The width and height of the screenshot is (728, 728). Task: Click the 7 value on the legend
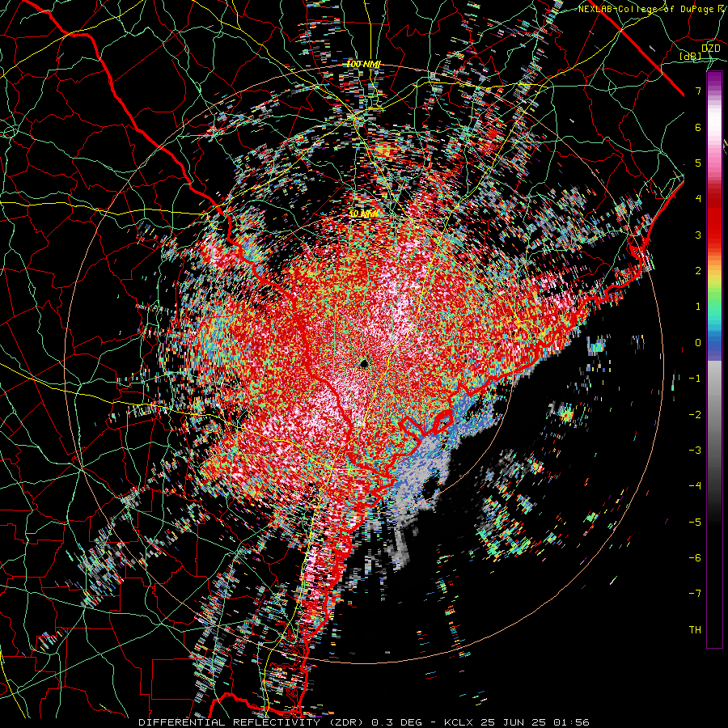[x=698, y=91]
